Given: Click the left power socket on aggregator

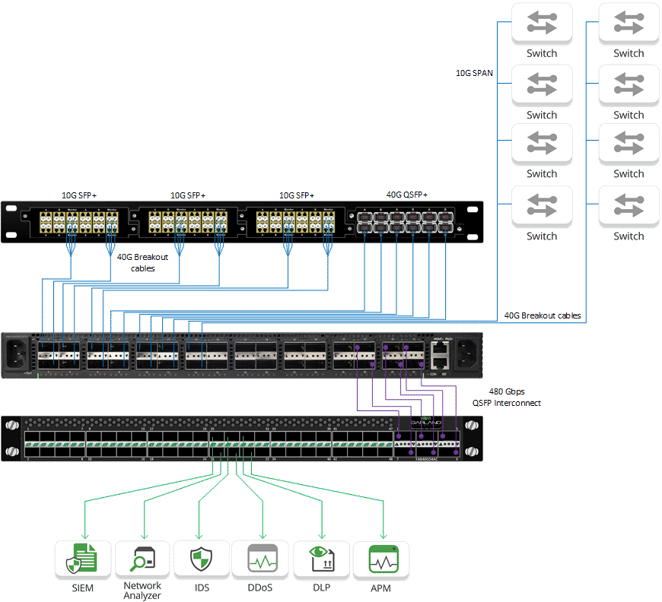Looking at the screenshot, I should [16, 354].
